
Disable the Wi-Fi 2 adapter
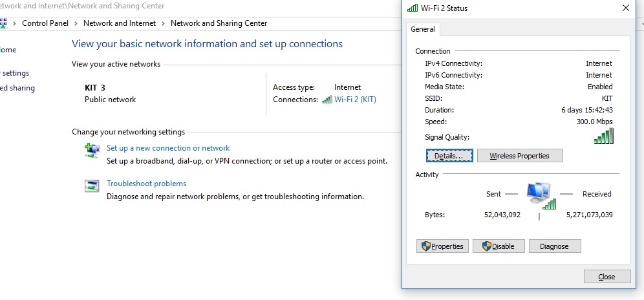tap(498, 246)
